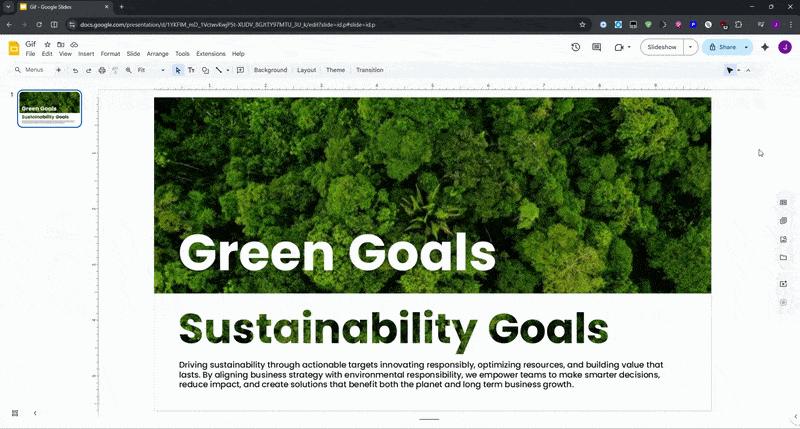The height and width of the screenshot is (429, 800).
Task: Click the Layout button
Action: coord(307,70)
